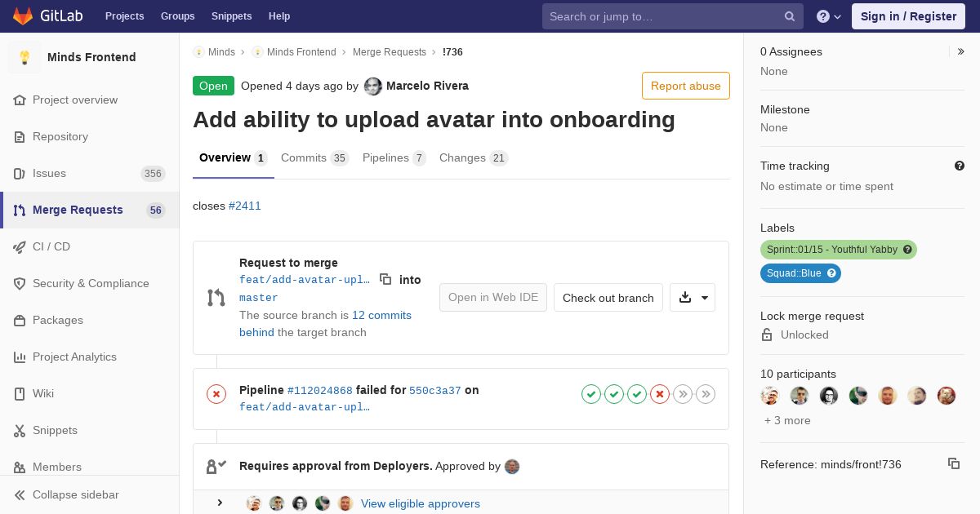Click the GitLab logo
Screen dimensions: 980x514
point(47,16)
